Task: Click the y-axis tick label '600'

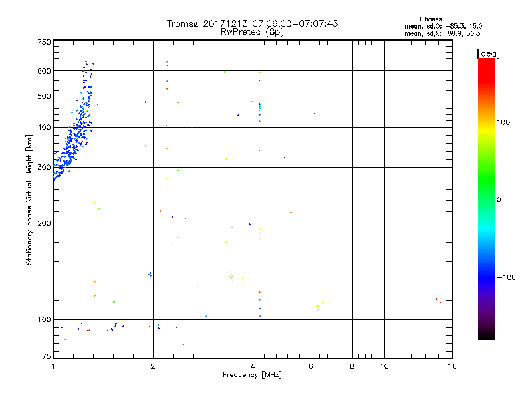Action: point(44,71)
